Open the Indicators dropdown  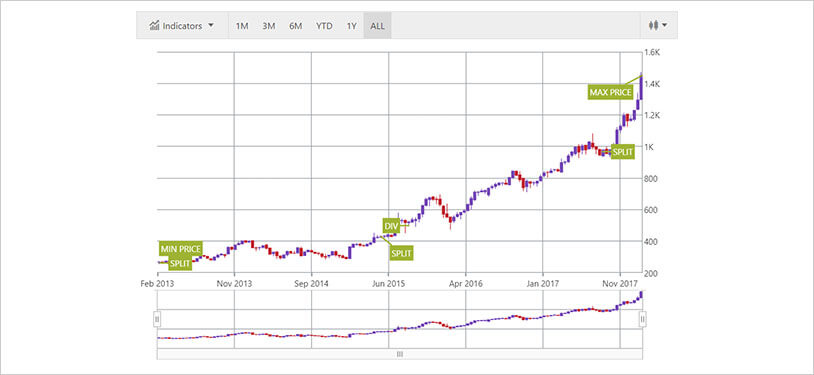click(182, 25)
